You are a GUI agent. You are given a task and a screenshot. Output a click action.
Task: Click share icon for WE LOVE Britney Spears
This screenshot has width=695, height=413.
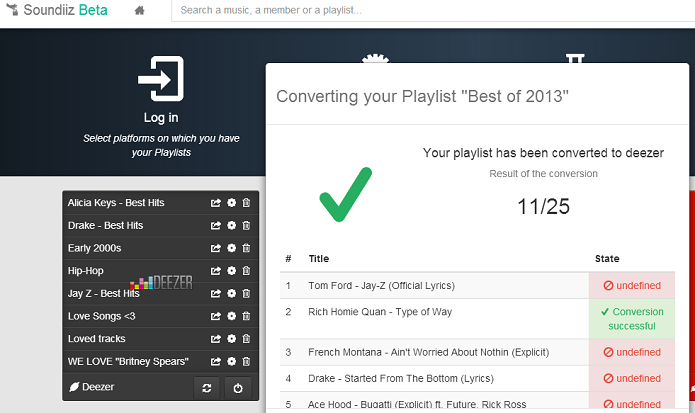coord(215,361)
